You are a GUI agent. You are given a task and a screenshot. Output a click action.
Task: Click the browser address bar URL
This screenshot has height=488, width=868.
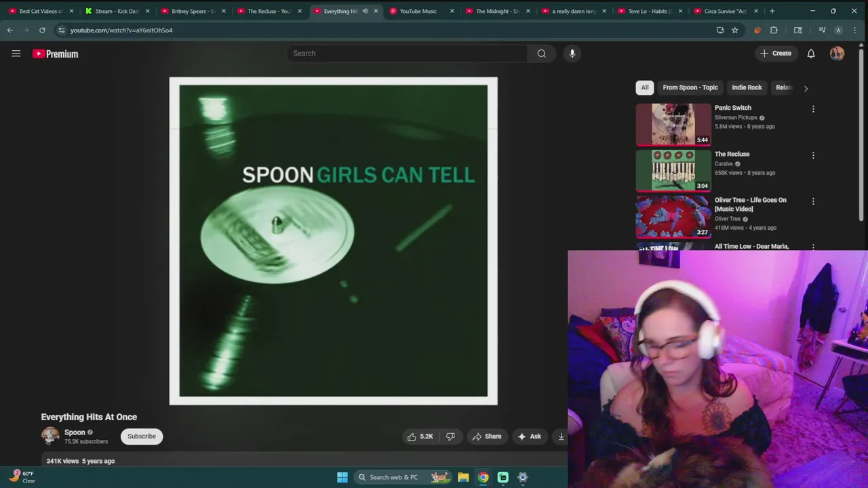(x=121, y=30)
